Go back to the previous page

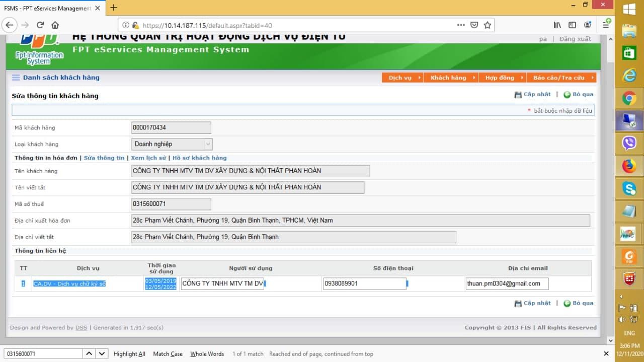[9, 25]
